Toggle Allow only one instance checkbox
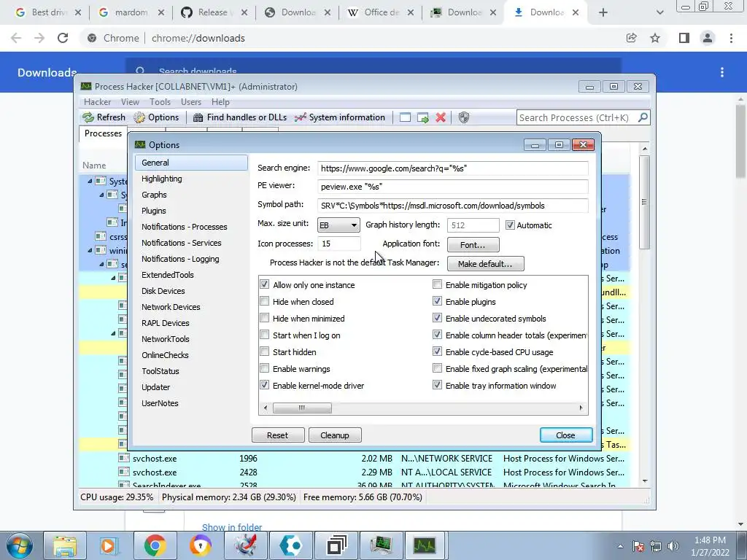The height and width of the screenshot is (560, 747). tap(264, 284)
